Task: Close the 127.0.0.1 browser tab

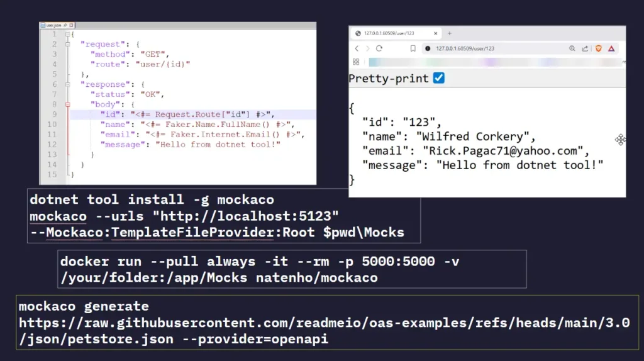Action: (436, 33)
